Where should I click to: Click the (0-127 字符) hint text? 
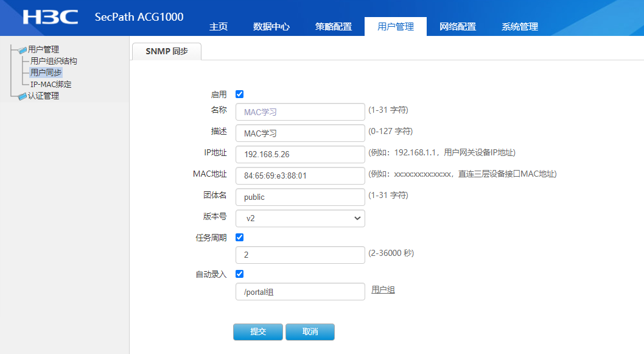click(391, 131)
